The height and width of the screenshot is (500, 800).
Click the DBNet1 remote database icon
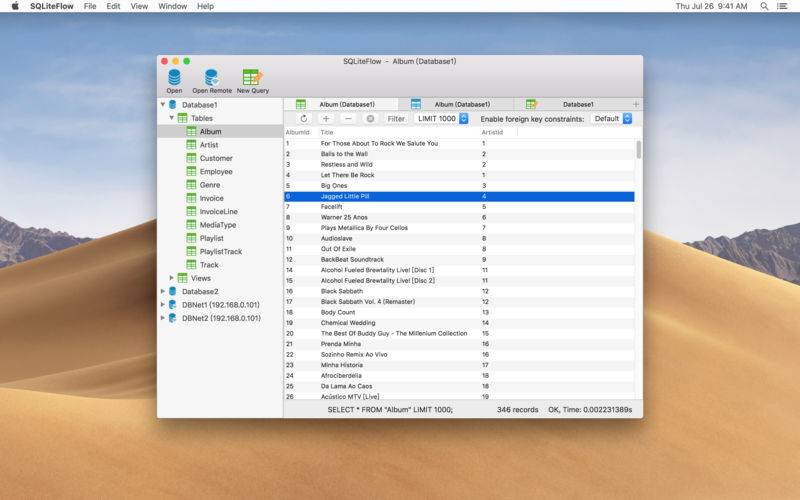(x=172, y=305)
